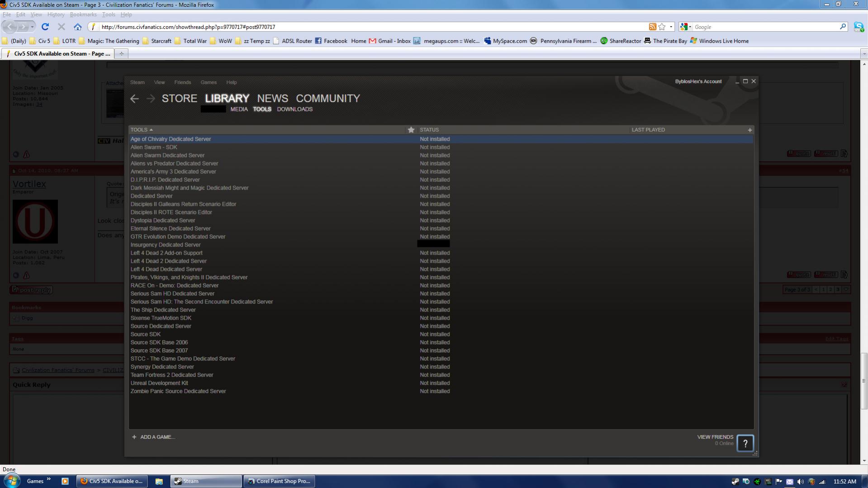Viewport: 868px width, 488px height.
Task: Click ADD A GAME...
Action: click(x=157, y=437)
